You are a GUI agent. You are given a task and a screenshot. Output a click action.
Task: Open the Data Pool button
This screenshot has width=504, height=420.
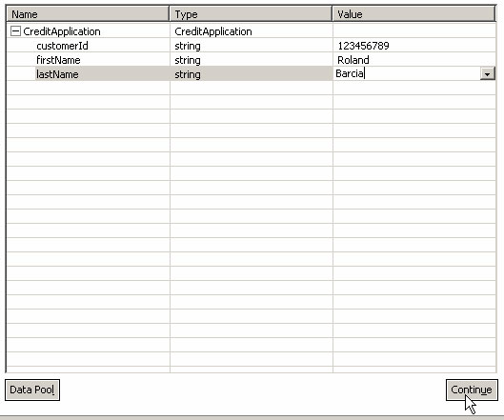pos(32,390)
